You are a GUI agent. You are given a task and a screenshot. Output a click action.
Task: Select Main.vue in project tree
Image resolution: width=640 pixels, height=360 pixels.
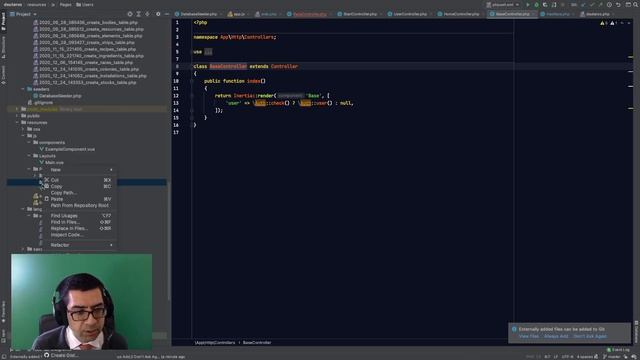click(54, 162)
